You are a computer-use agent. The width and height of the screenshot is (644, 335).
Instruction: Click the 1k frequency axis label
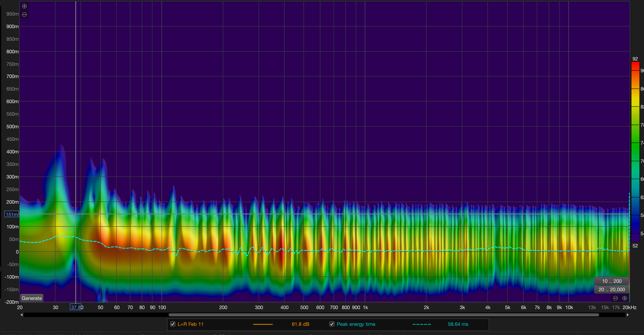(x=365, y=307)
